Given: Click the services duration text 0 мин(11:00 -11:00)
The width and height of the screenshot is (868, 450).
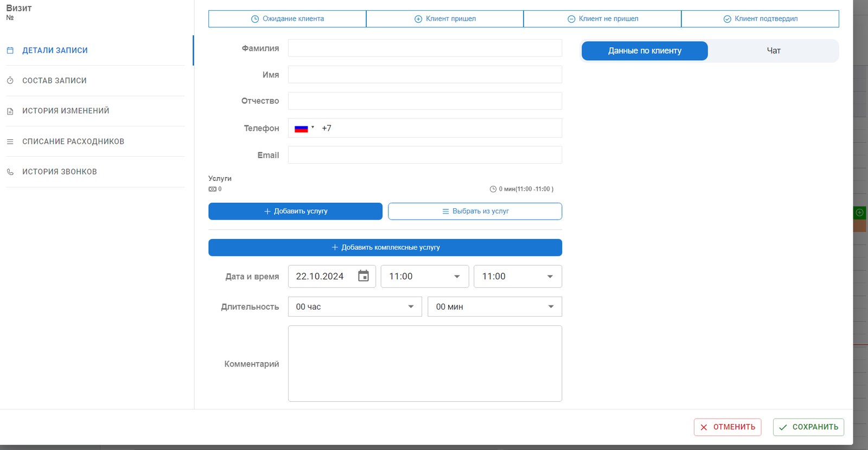Looking at the screenshot, I should [x=522, y=189].
